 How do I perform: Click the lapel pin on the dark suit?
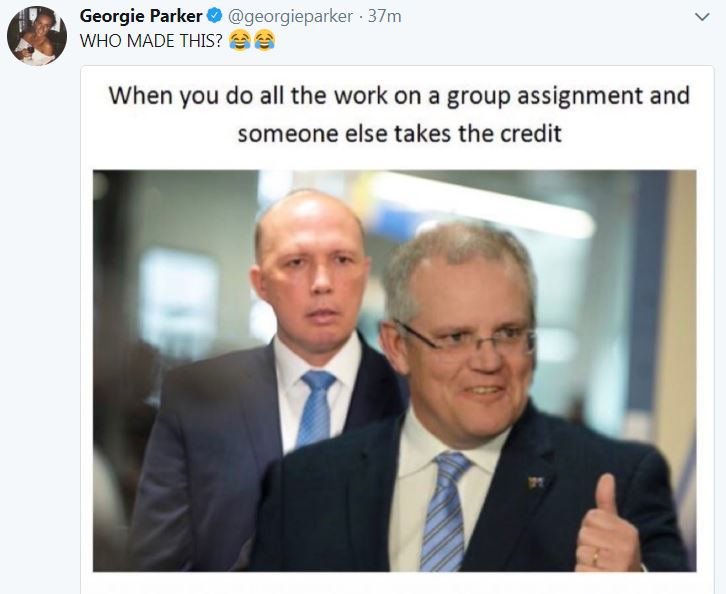[536, 482]
